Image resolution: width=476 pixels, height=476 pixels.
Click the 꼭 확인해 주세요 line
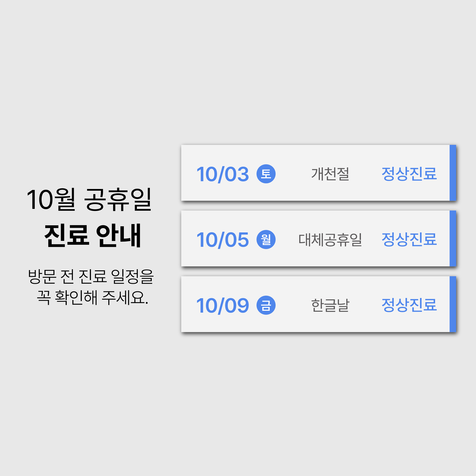pyautogui.click(x=93, y=298)
